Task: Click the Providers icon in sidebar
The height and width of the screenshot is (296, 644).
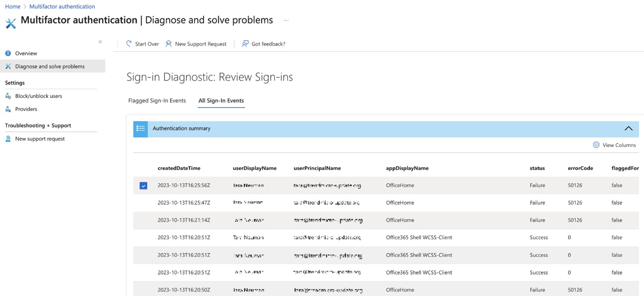Action: pos(8,109)
